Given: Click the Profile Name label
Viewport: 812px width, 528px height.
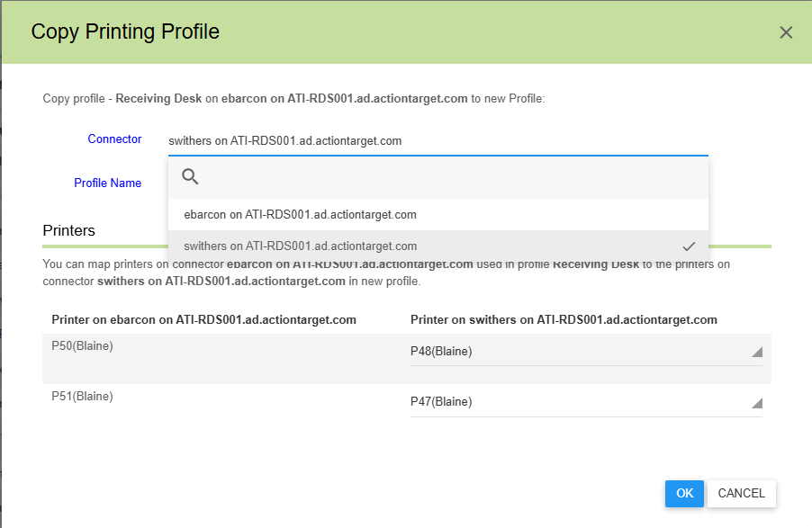Looking at the screenshot, I should (107, 183).
